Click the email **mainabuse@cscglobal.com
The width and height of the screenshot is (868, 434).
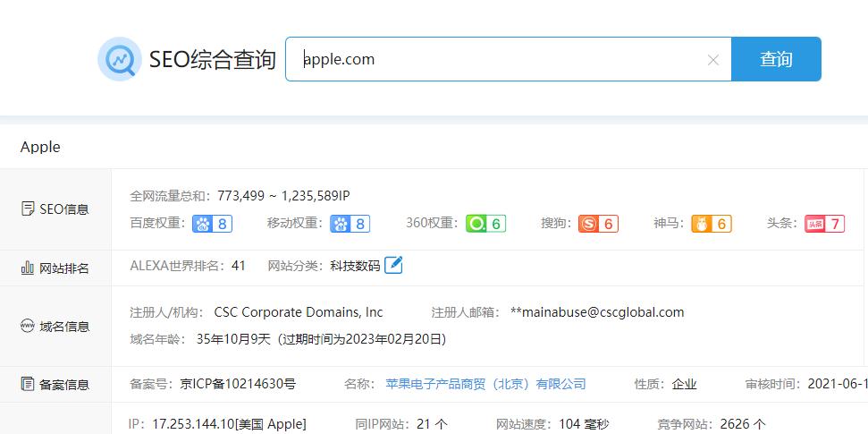click(x=597, y=312)
